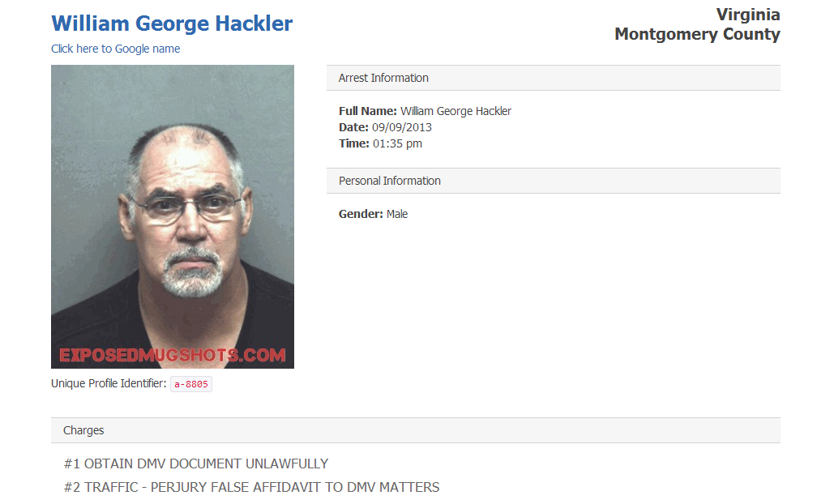Click the Montgomery County heading
The height and width of the screenshot is (504, 817).
click(x=697, y=34)
